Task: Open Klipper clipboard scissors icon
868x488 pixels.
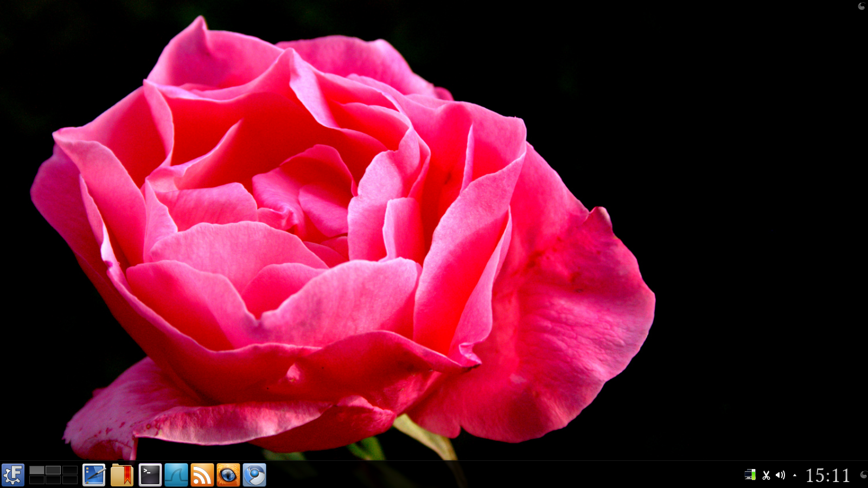Action: point(766,476)
